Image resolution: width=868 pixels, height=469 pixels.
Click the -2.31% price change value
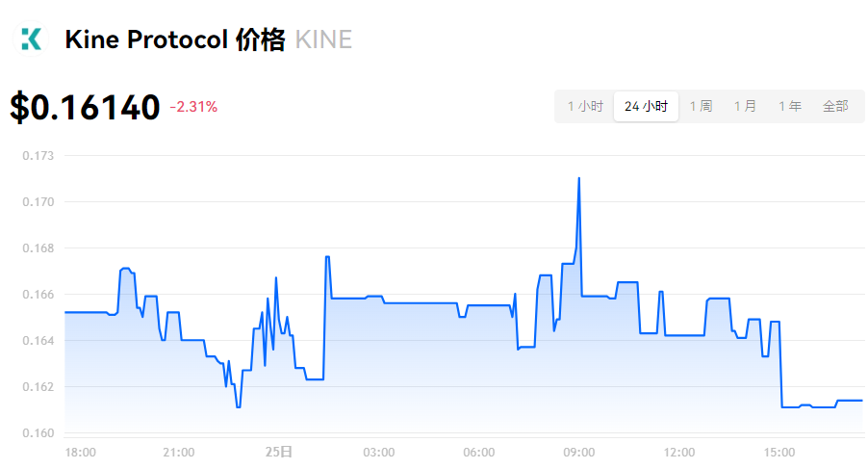point(193,107)
